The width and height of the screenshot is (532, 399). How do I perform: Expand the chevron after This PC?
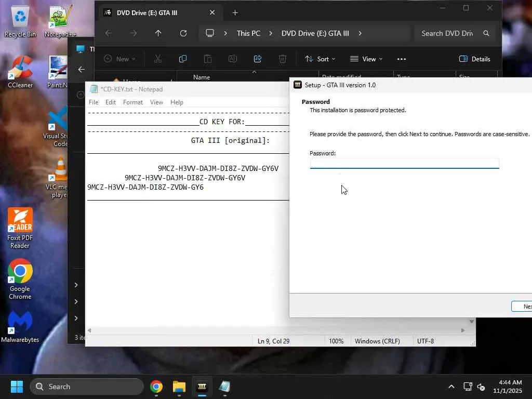(x=270, y=33)
